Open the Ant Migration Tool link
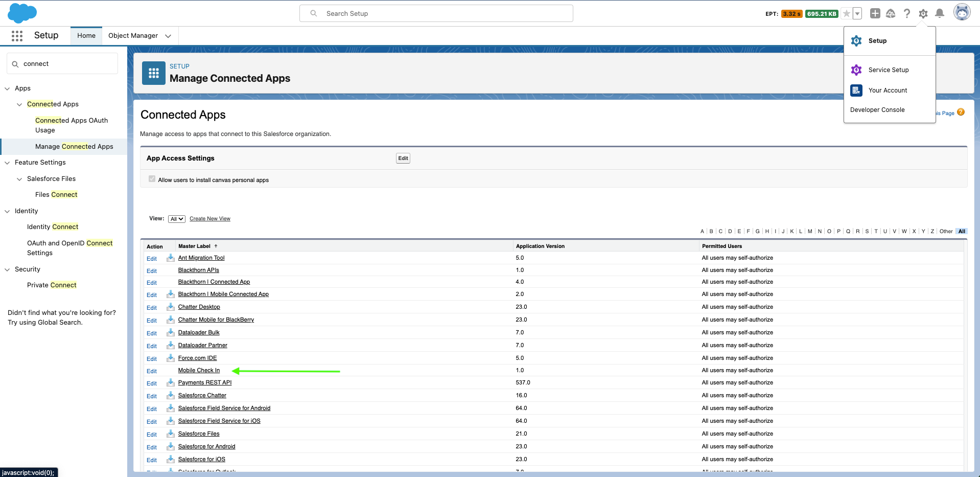This screenshot has height=477, width=980. point(201,258)
